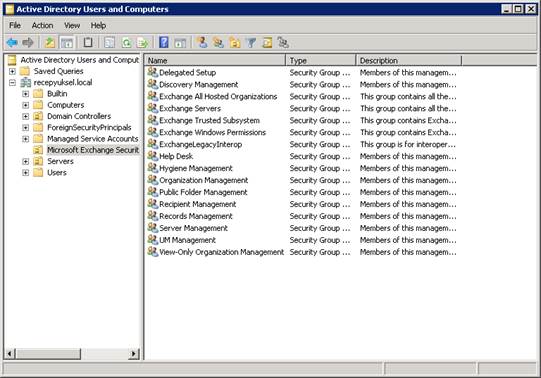The image size is (541, 378).
Task: Go up one level in the tree
Action: [x=50, y=43]
